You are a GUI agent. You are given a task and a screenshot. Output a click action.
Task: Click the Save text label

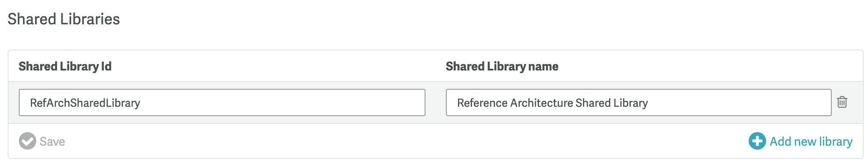click(x=52, y=141)
